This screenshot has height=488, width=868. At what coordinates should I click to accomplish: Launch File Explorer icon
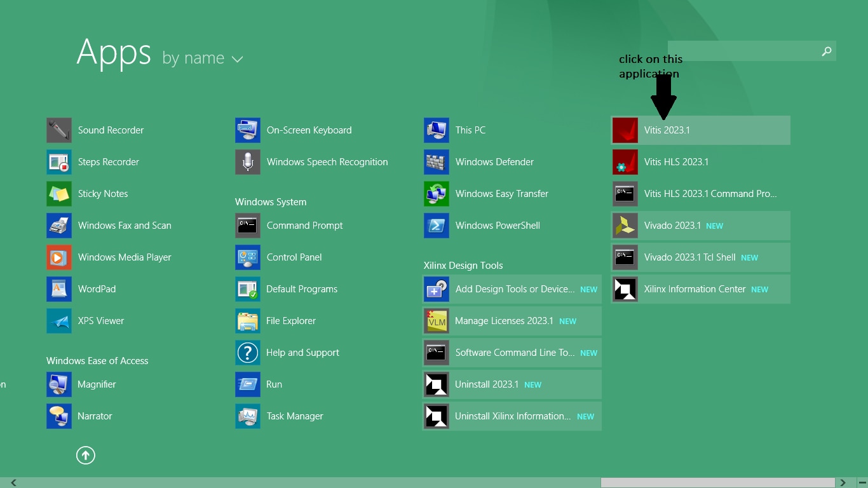click(x=248, y=321)
